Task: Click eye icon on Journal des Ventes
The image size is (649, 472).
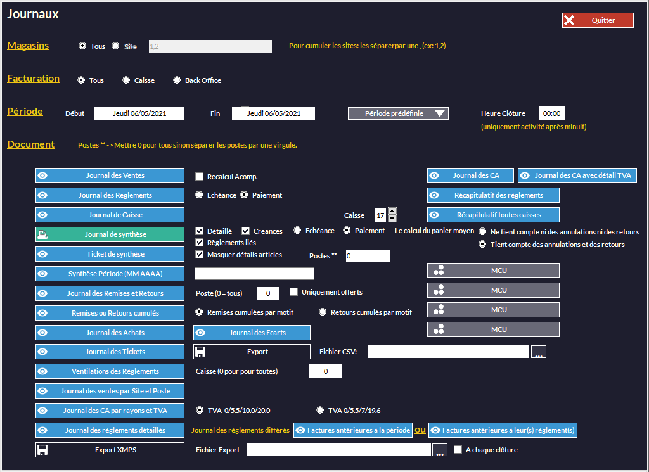Action: pyautogui.click(x=43, y=175)
